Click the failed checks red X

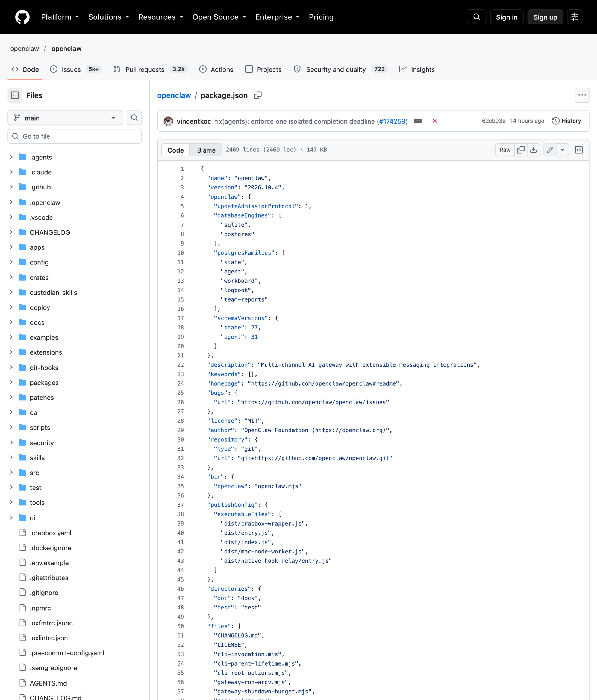[435, 121]
